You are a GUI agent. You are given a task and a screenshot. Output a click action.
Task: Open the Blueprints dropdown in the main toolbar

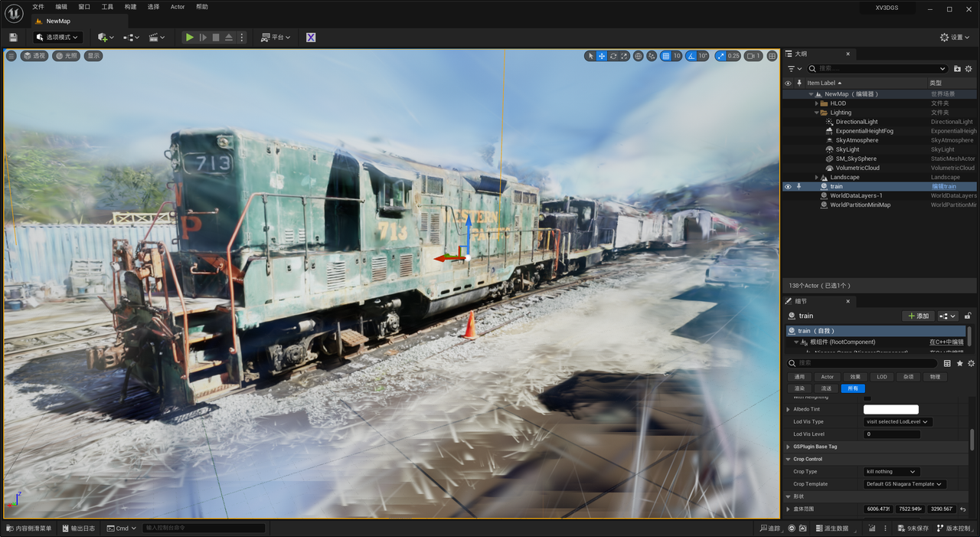(131, 38)
